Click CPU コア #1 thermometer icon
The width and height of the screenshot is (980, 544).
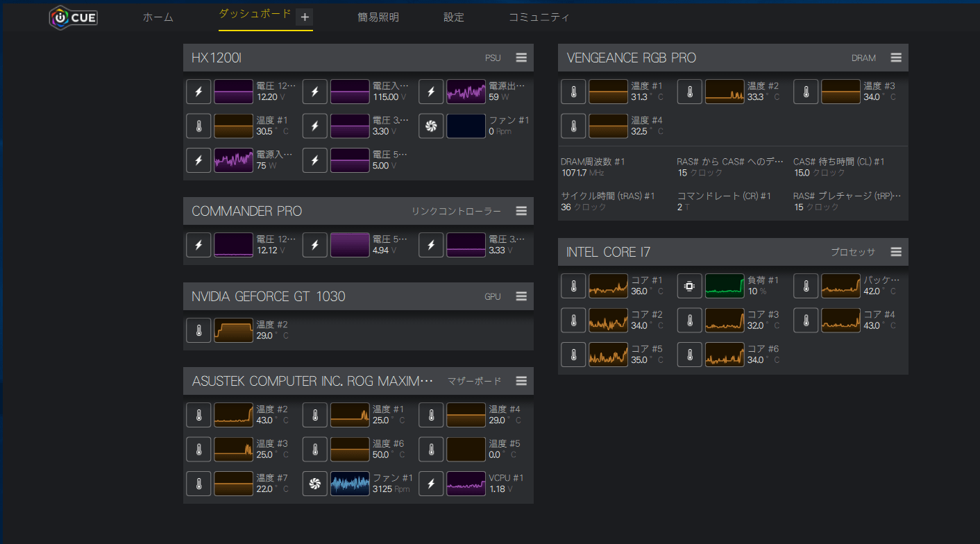pos(573,286)
